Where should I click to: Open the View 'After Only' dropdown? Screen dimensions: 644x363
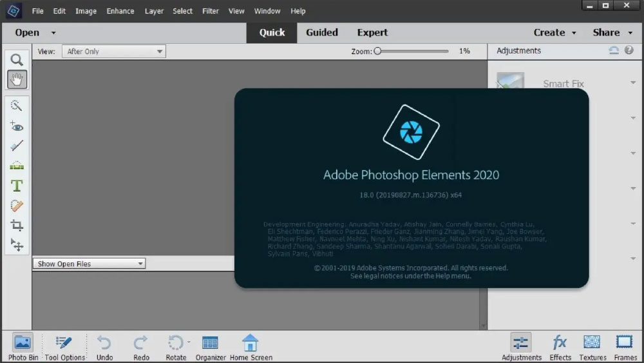(x=113, y=52)
